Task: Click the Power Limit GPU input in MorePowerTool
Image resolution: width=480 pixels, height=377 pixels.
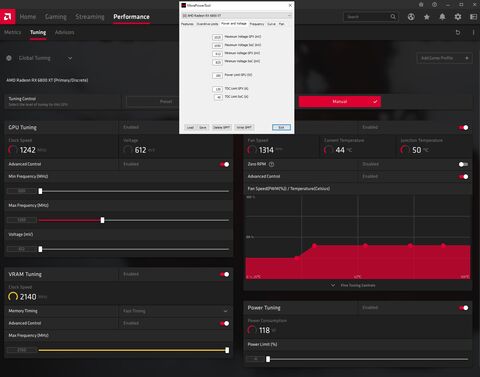Action: 217,76
